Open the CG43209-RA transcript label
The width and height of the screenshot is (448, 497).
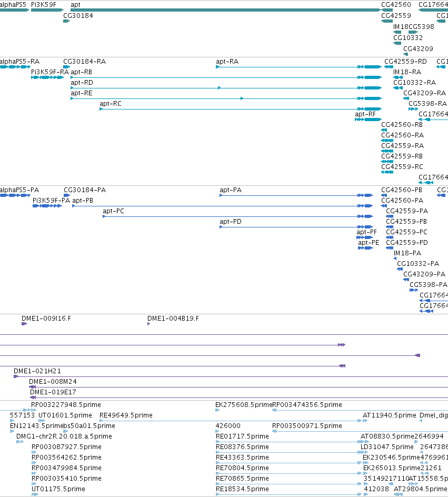pyautogui.click(x=424, y=93)
